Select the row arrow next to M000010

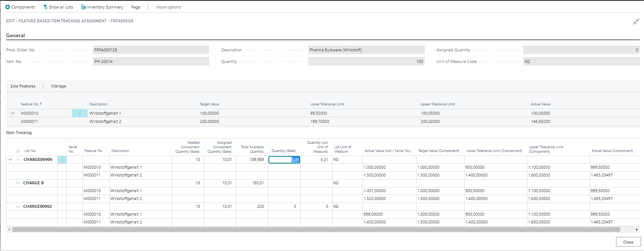click(x=12, y=113)
